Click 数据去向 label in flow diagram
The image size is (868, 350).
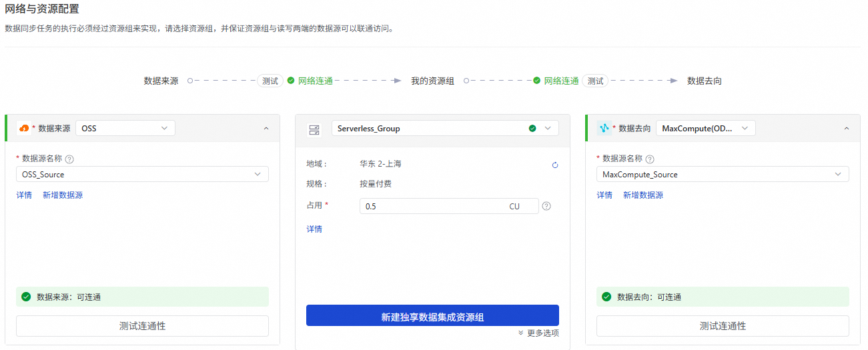[705, 81]
